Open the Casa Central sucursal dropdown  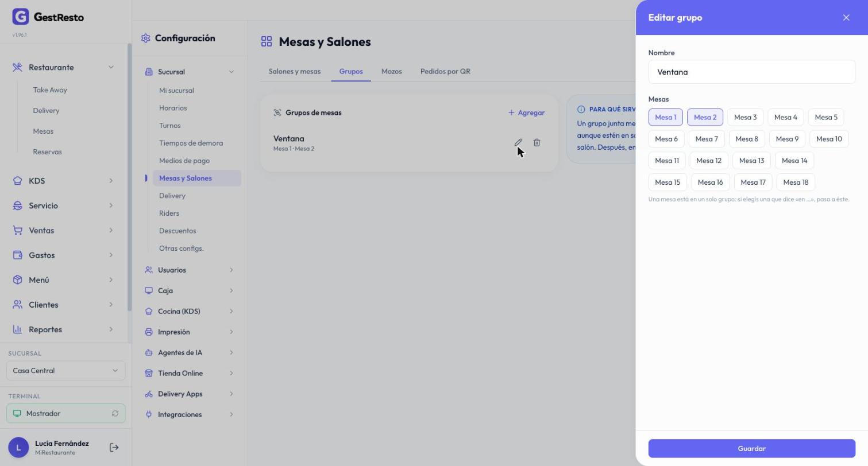click(65, 371)
